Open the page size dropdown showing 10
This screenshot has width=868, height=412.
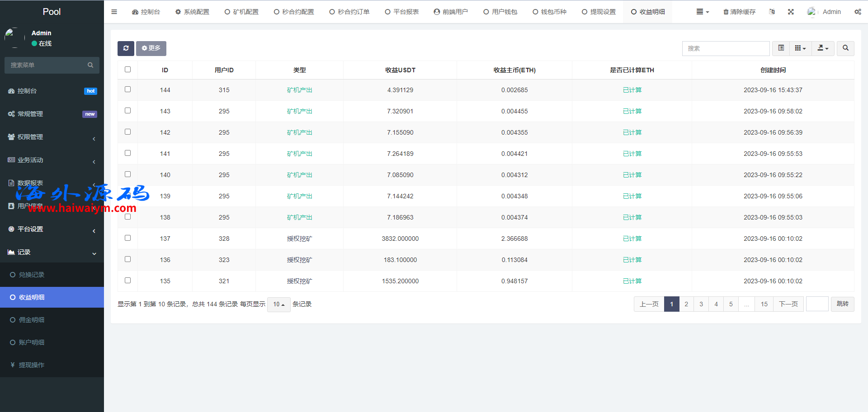[x=278, y=304]
